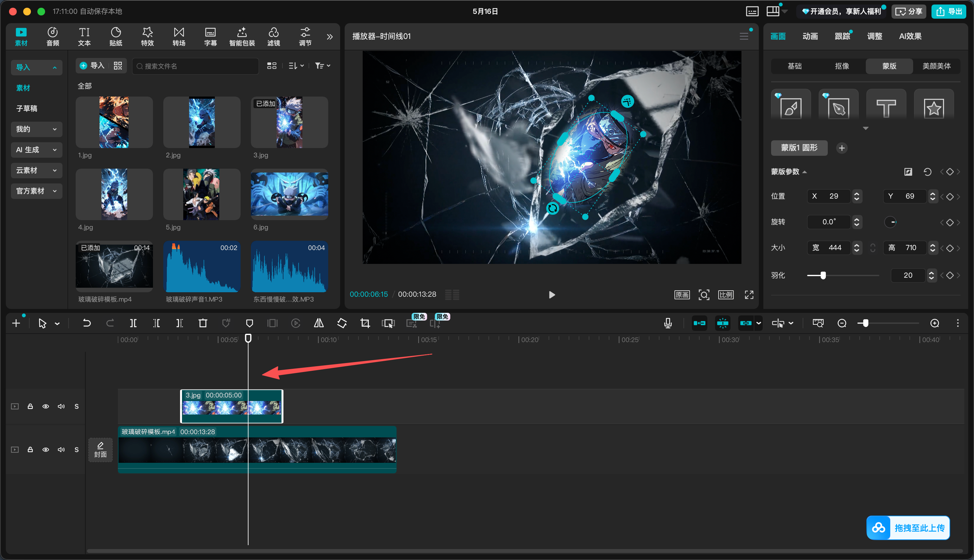Switch to the AI效果 tab
Viewport: 974px width, 560px height.
910,36
